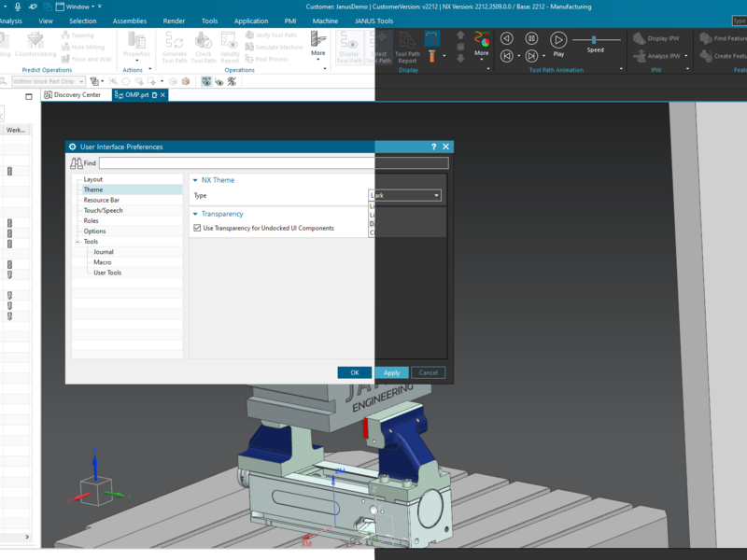Cancel the User Interface Preferences dialog
The image size is (747, 560).
(x=429, y=372)
